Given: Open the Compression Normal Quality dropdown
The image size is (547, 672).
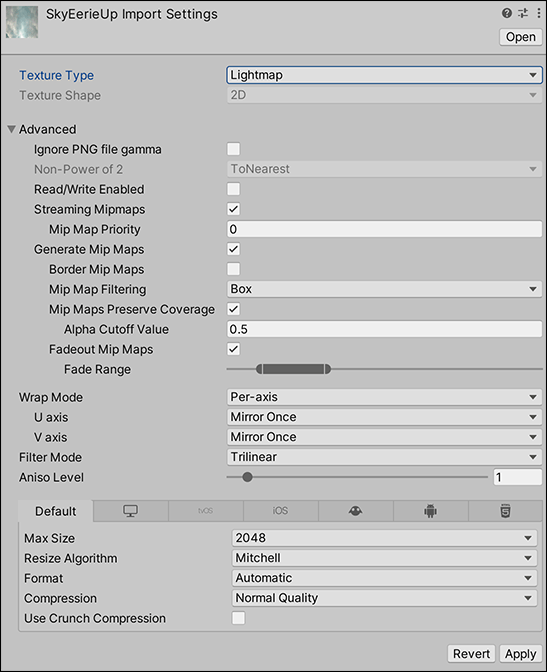Looking at the screenshot, I should (x=385, y=598).
